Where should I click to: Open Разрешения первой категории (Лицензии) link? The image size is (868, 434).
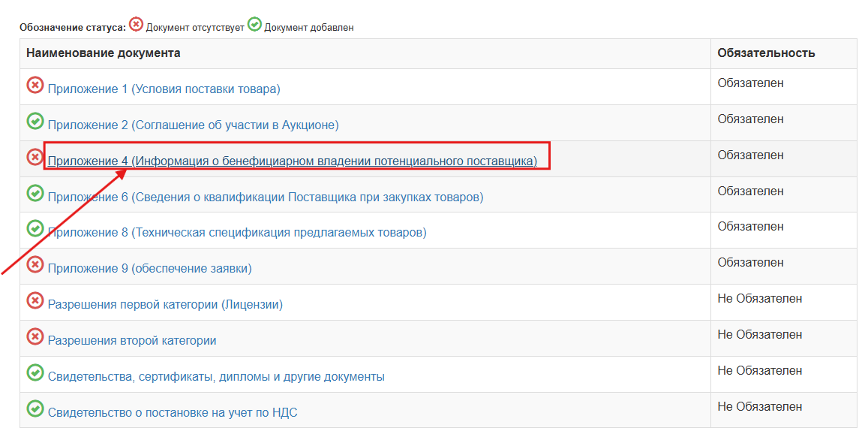(x=165, y=305)
